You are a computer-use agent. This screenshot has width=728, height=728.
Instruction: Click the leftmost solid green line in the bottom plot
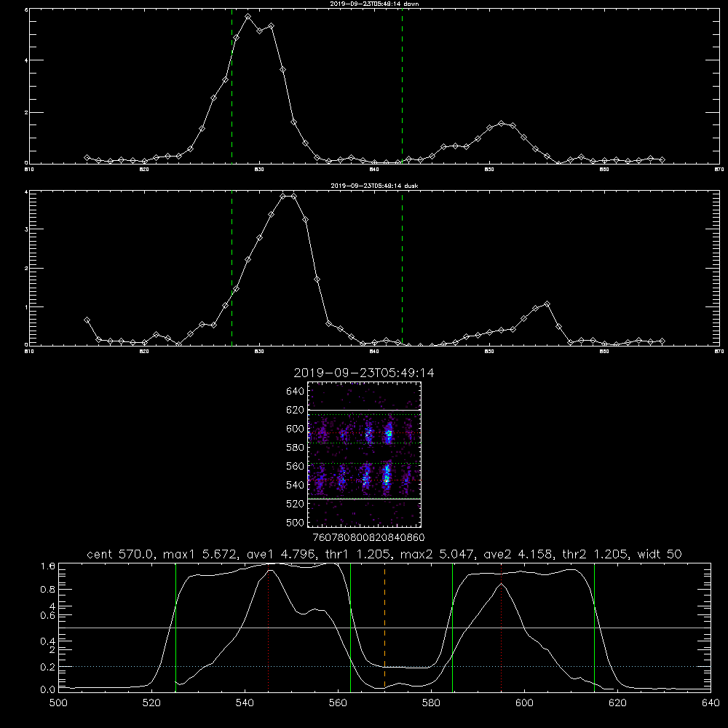175,627
